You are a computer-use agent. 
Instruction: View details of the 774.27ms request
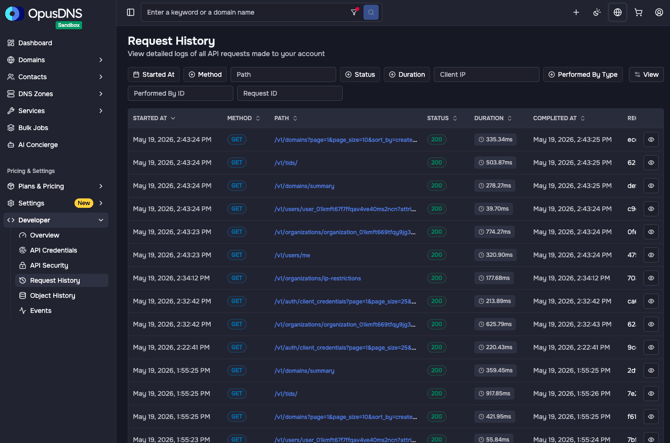651,232
